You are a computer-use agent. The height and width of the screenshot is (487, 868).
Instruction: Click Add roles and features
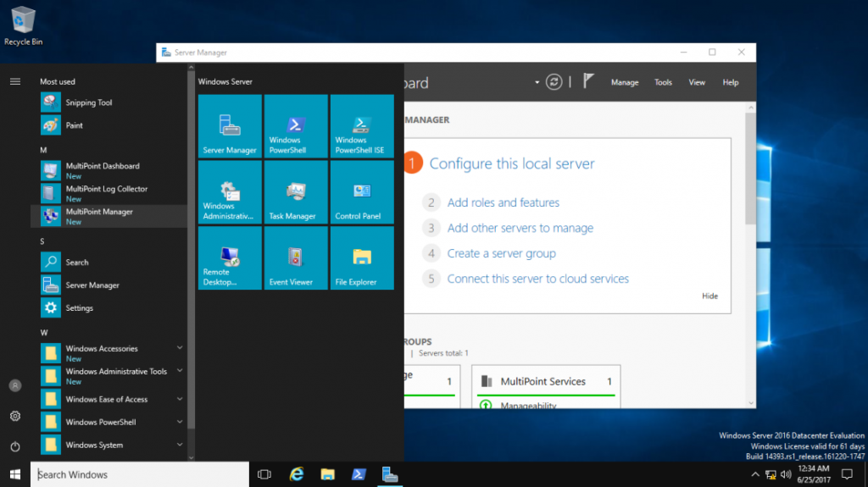pyautogui.click(x=504, y=202)
